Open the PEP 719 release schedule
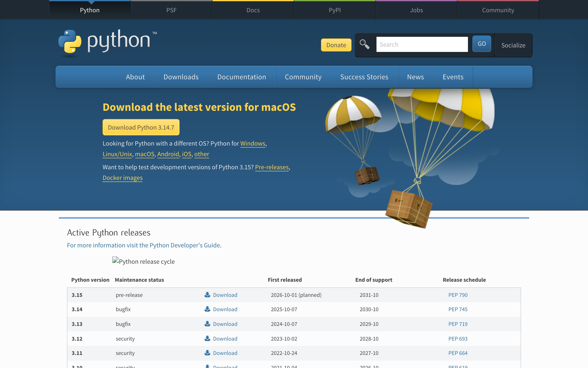The image size is (588, 368). [458, 324]
